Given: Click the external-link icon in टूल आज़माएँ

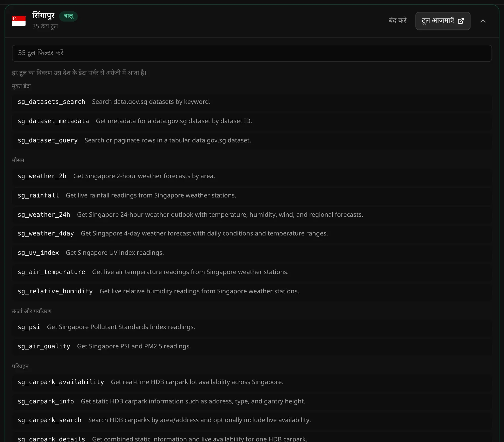Looking at the screenshot, I should click(x=461, y=21).
